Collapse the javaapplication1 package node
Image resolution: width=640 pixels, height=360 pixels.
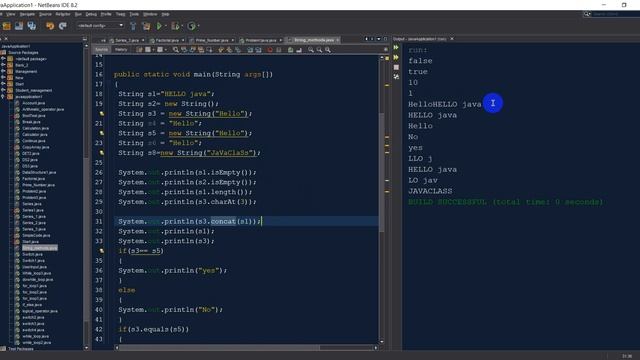point(3,97)
